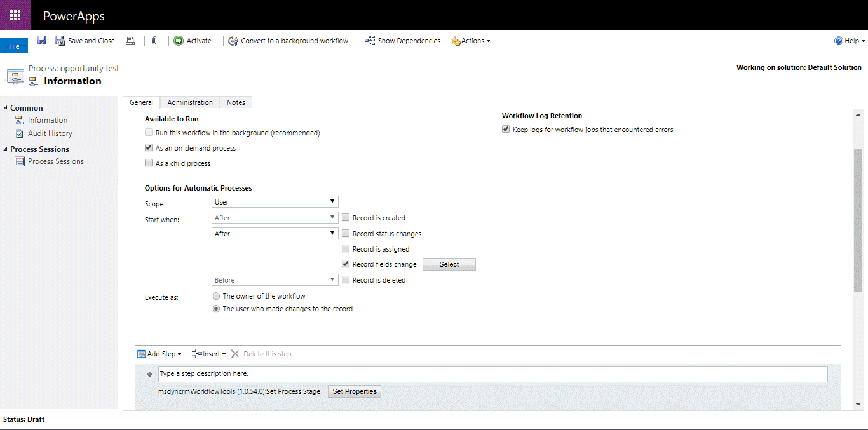Screen dimensions: 868x430
Task: Open the Office app launcher waffle icon
Action: [14, 15]
